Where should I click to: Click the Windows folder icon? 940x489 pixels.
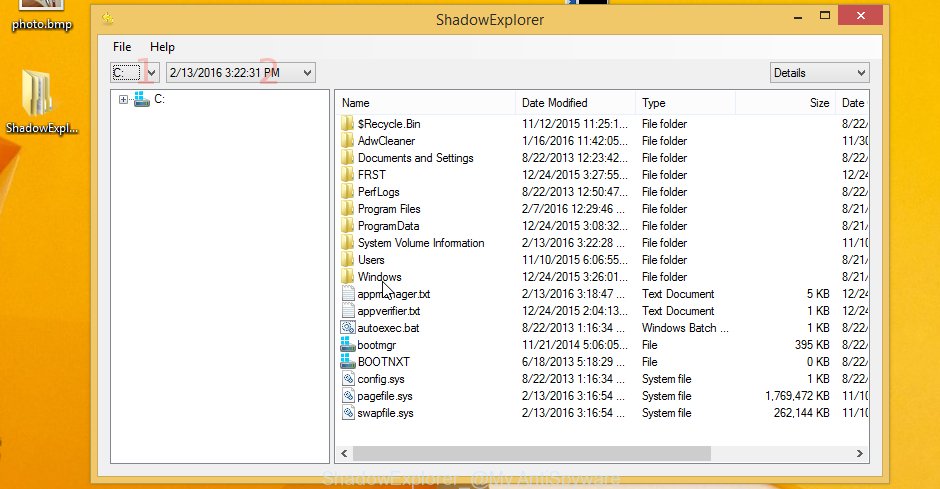pyautogui.click(x=348, y=277)
